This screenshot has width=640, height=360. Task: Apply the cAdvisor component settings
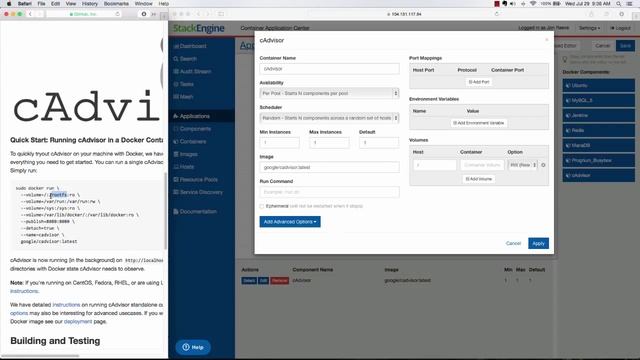[538, 243]
